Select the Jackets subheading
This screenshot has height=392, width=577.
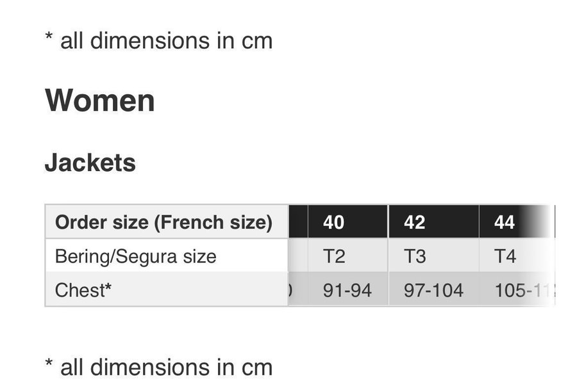coord(90,163)
